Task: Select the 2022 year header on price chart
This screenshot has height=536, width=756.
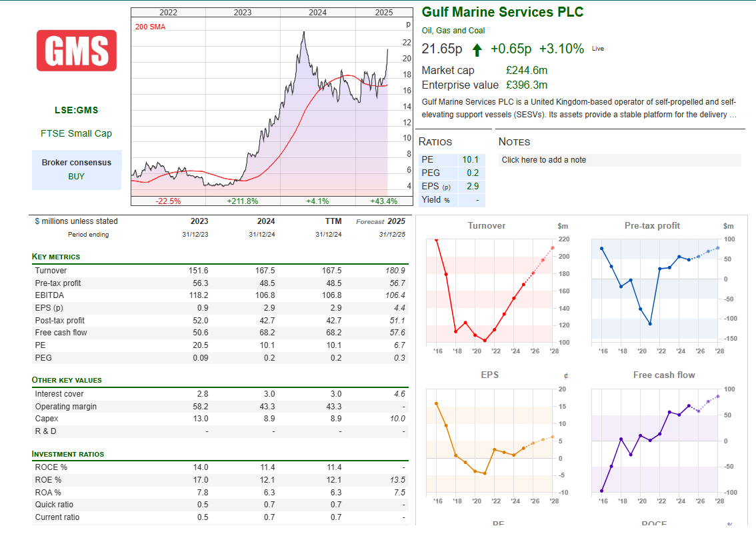Action: coord(168,12)
